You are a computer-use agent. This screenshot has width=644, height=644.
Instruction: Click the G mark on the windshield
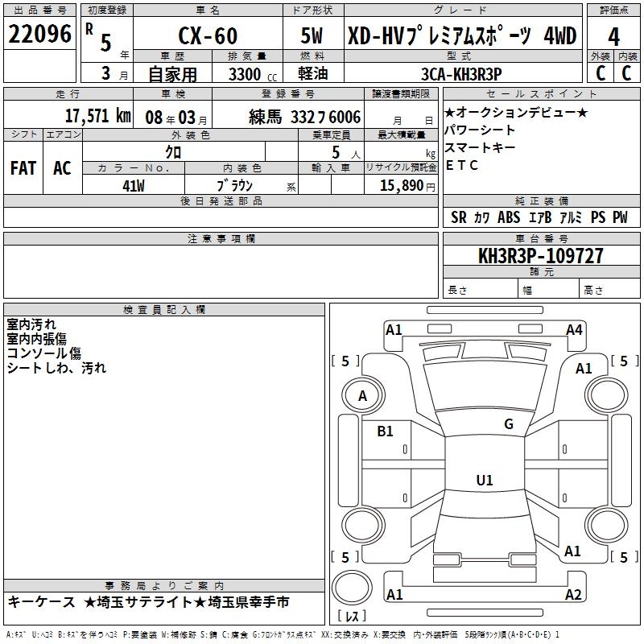coord(509,424)
